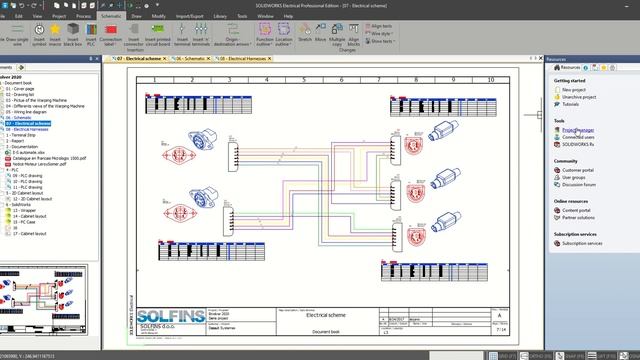Select 09 - PLC drawing in tree
Screen dimensions: 640x360
coord(27,176)
